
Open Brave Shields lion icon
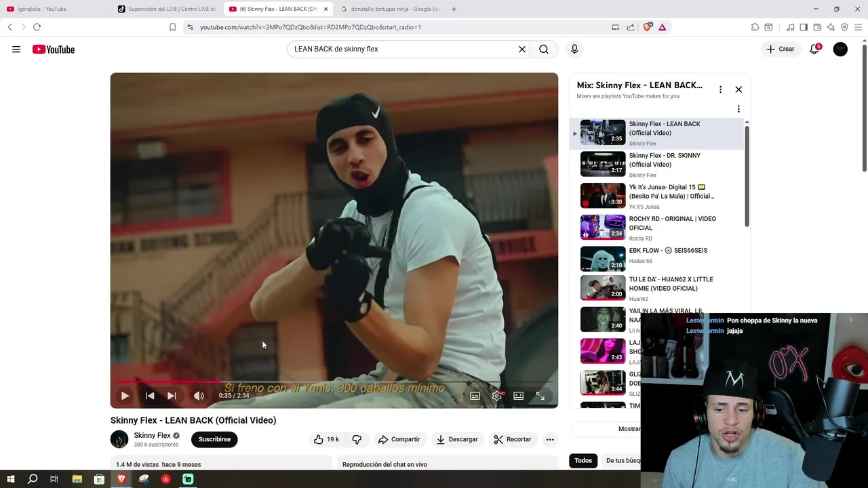pyautogui.click(x=648, y=27)
